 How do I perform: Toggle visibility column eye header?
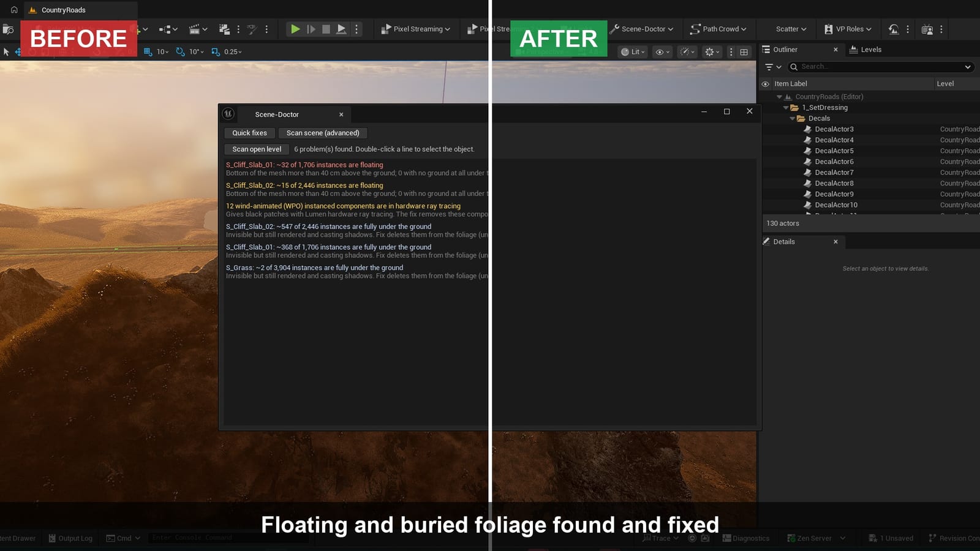click(x=765, y=84)
